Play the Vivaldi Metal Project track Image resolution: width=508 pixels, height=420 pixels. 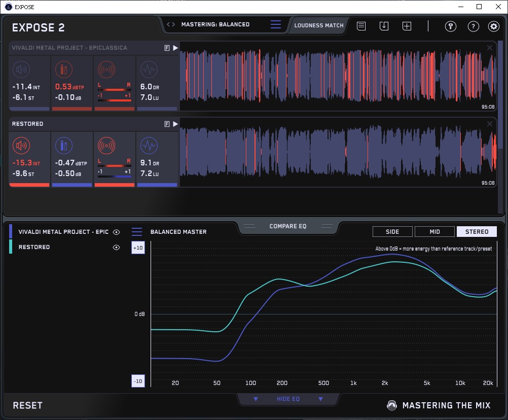pos(175,48)
